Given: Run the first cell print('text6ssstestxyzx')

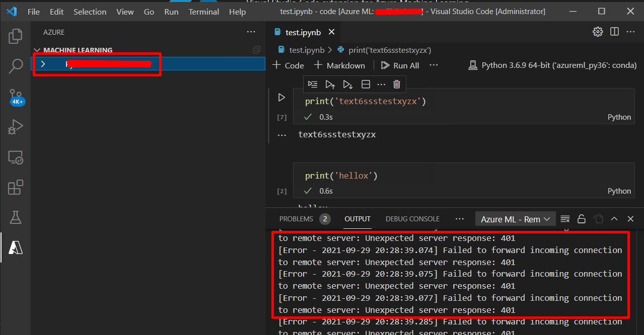Looking at the screenshot, I should [x=281, y=98].
